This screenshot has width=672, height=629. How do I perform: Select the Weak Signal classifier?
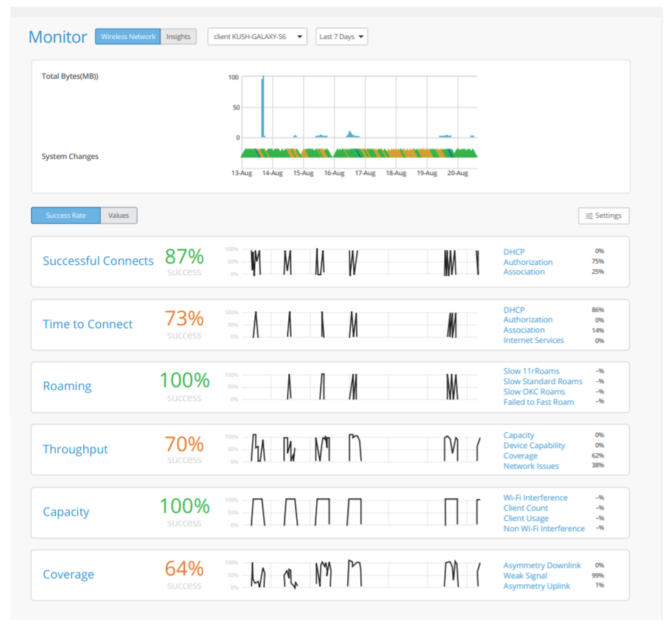(x=526, y=576)
